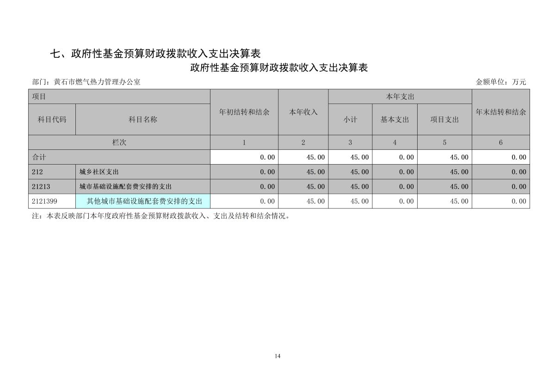Screen dimensions: 555x392
Task: Click the 年初结转和结余 column header
Action: click(x=244, y=112)
